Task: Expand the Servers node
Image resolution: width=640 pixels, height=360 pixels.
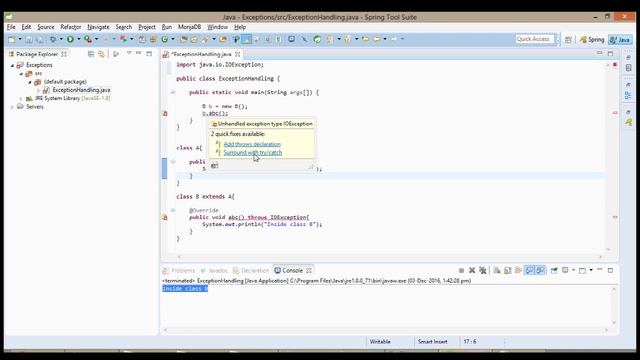Action: (12, 107)
